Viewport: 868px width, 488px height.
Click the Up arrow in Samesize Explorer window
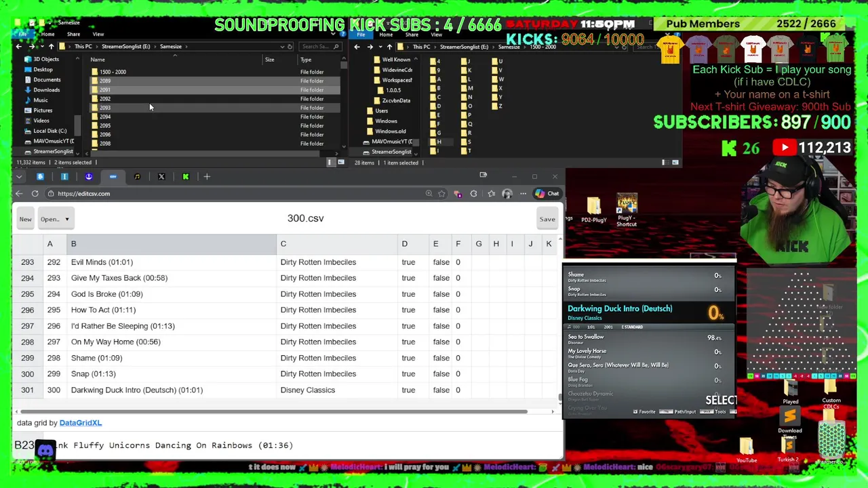51,47
